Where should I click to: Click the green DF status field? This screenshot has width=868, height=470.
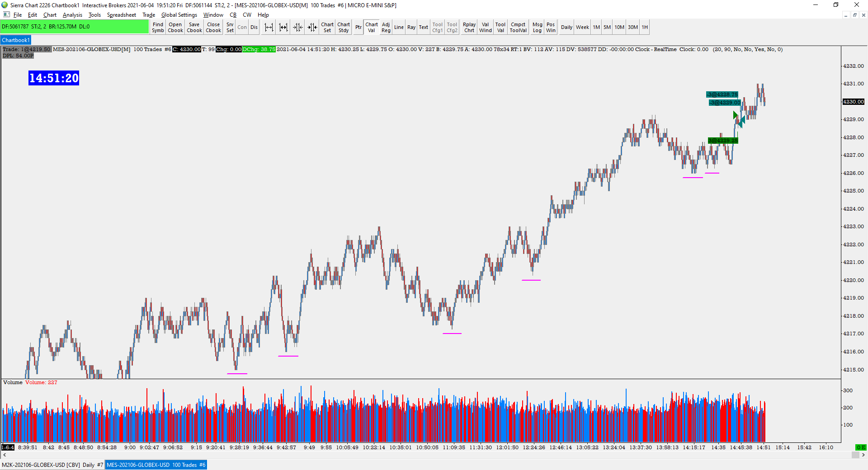[75, 27]
